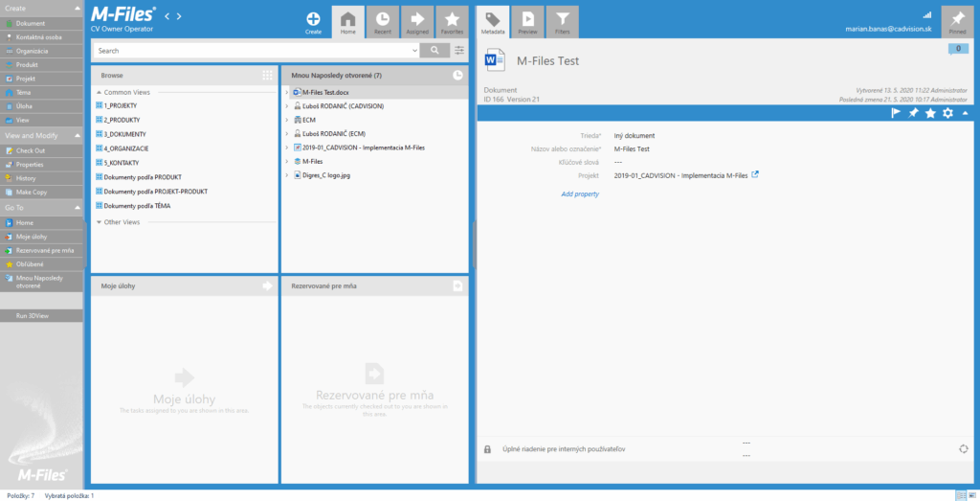Expand the M-Files Test.docx row
This screenshot has height=501, width=980.
pos(286,92)
